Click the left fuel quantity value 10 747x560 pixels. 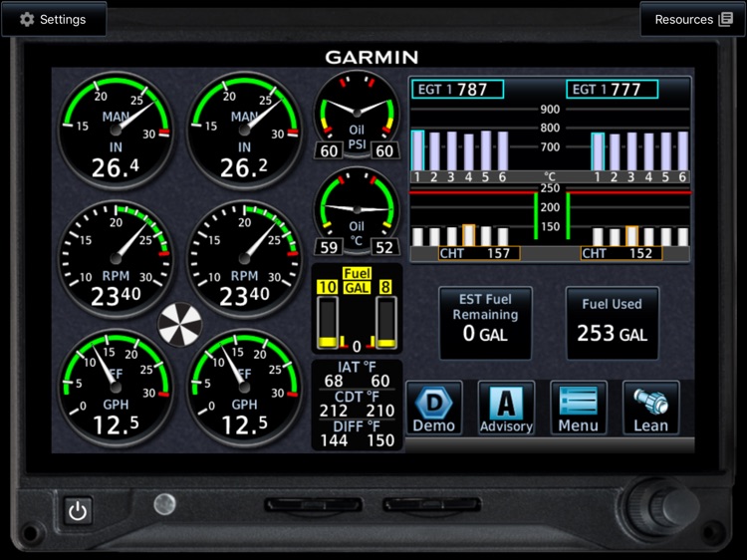[x=328, y=287]
